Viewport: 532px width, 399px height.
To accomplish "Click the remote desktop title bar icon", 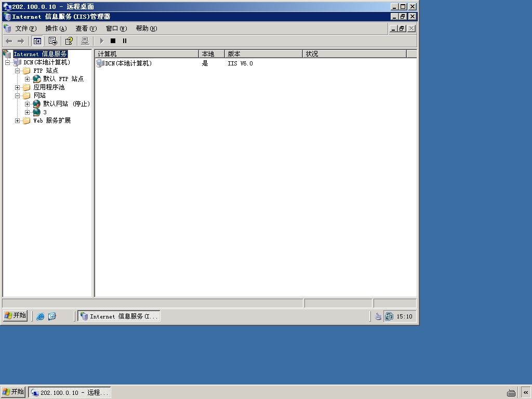I will (x=7, y=7).
